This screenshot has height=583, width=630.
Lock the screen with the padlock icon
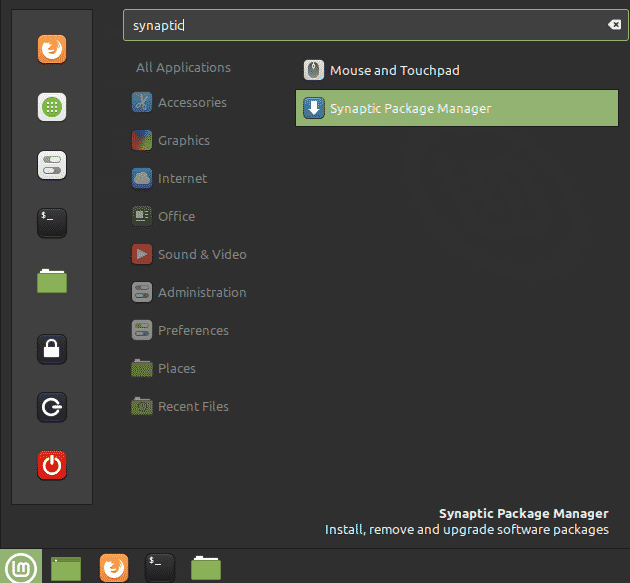[x=52, y=349]
